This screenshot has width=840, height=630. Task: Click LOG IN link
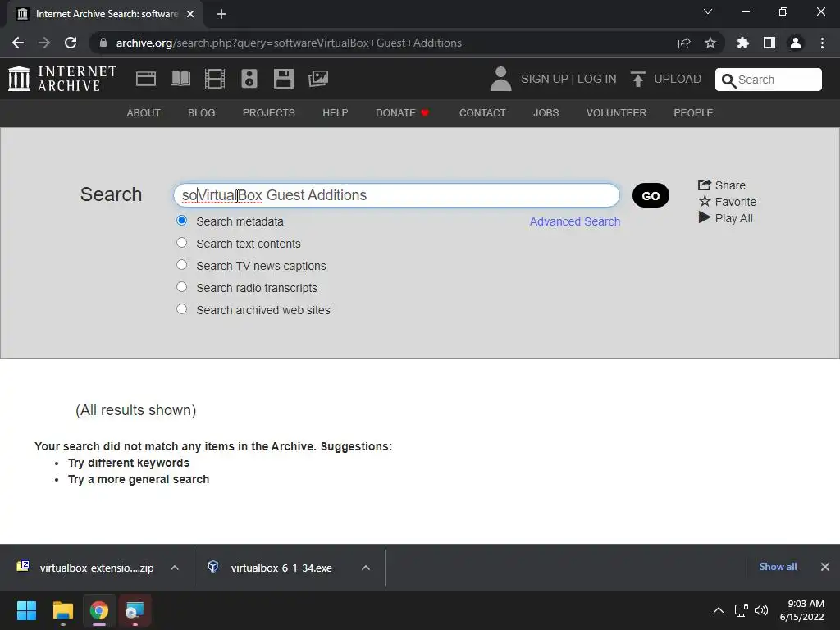pos(597,80)
